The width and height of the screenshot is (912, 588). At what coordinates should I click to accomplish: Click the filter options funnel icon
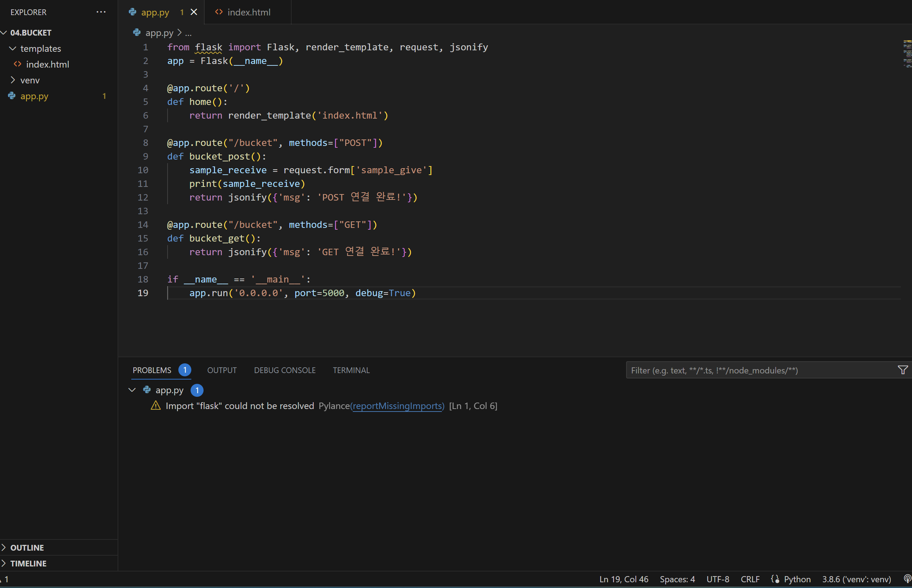[902, 370]
